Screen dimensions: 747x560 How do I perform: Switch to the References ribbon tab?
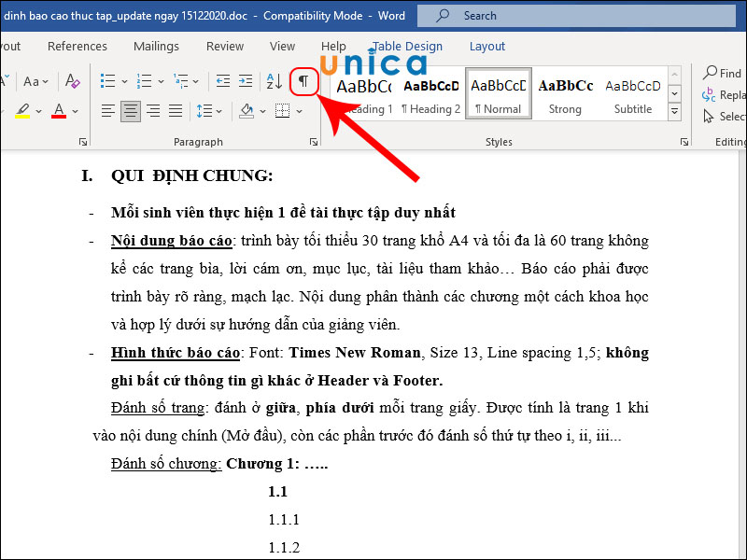pyautogui.click(x=77, y=46)
